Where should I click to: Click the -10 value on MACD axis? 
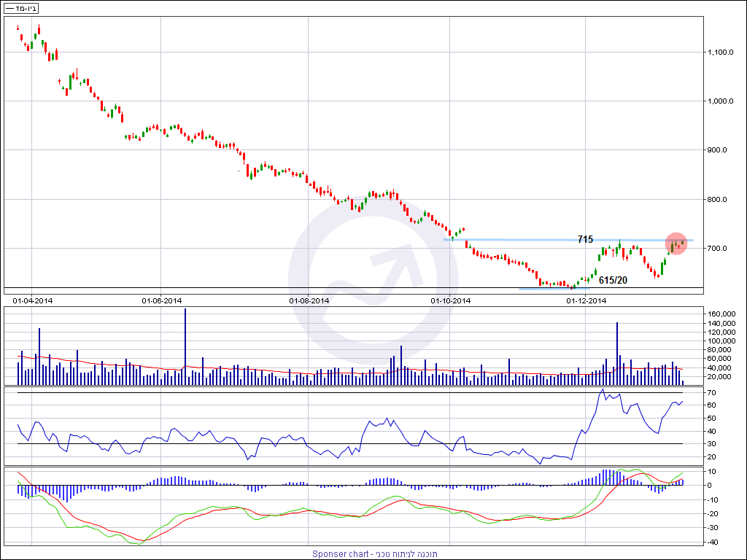point(713,499)
